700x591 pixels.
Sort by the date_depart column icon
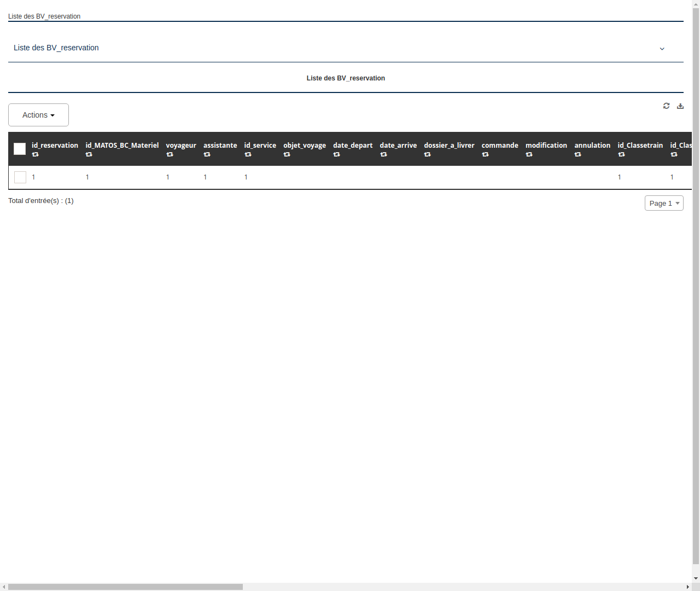337,155
